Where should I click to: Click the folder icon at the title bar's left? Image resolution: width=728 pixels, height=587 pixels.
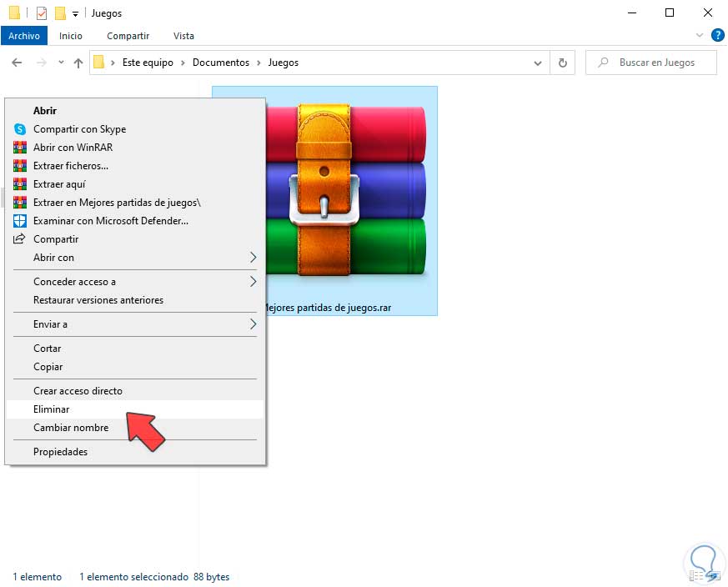(14, 13)
